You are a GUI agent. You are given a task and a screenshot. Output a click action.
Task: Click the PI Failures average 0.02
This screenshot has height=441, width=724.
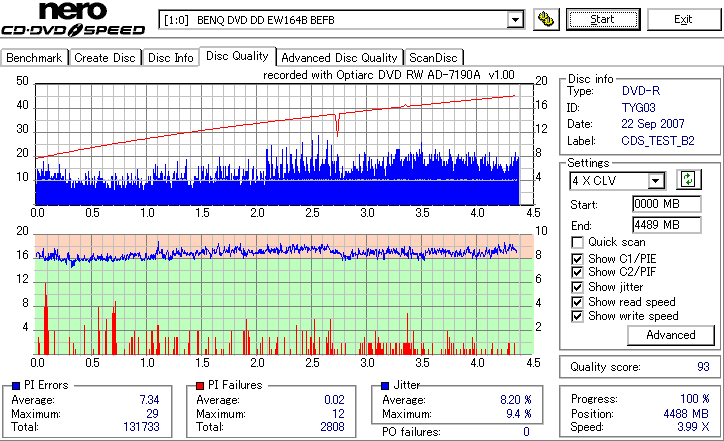tap(334, 400)
